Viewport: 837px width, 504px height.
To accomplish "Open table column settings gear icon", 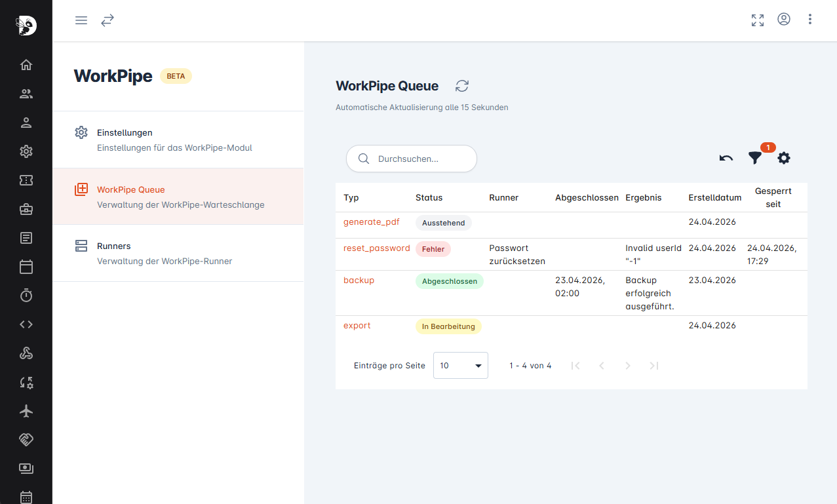I will tap(784, 158).
